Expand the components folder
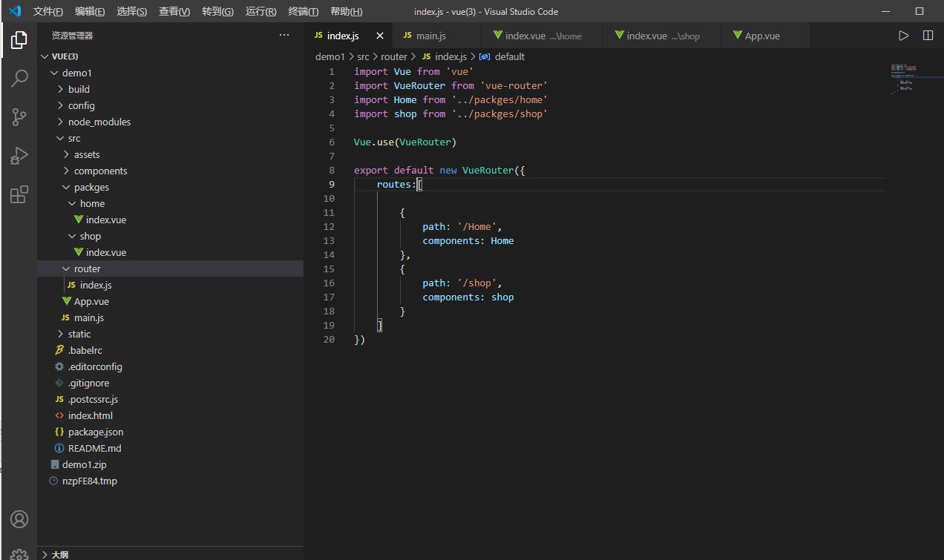 click(x=170, y=171)
